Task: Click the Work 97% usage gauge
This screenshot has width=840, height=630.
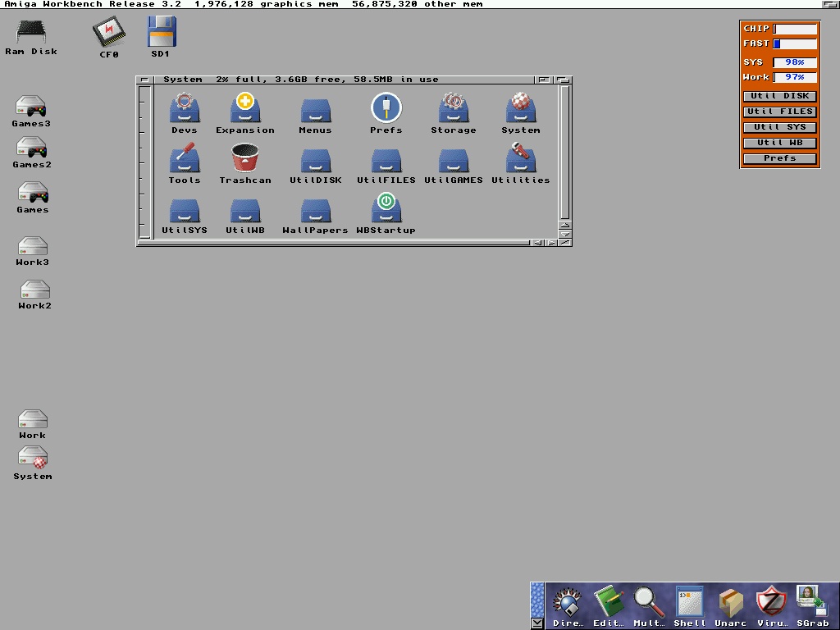Action: [x=795, y=78]
